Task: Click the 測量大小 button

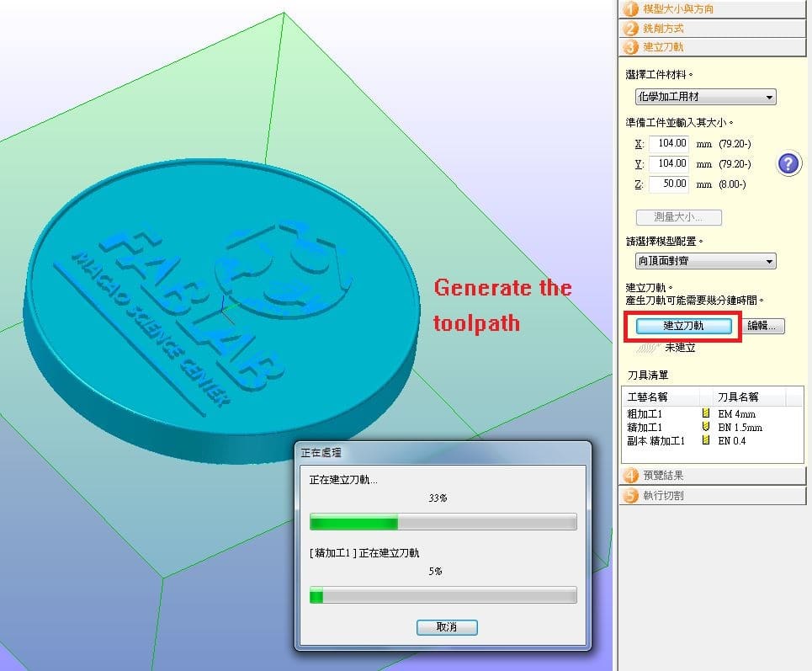Action: (678, 217)
